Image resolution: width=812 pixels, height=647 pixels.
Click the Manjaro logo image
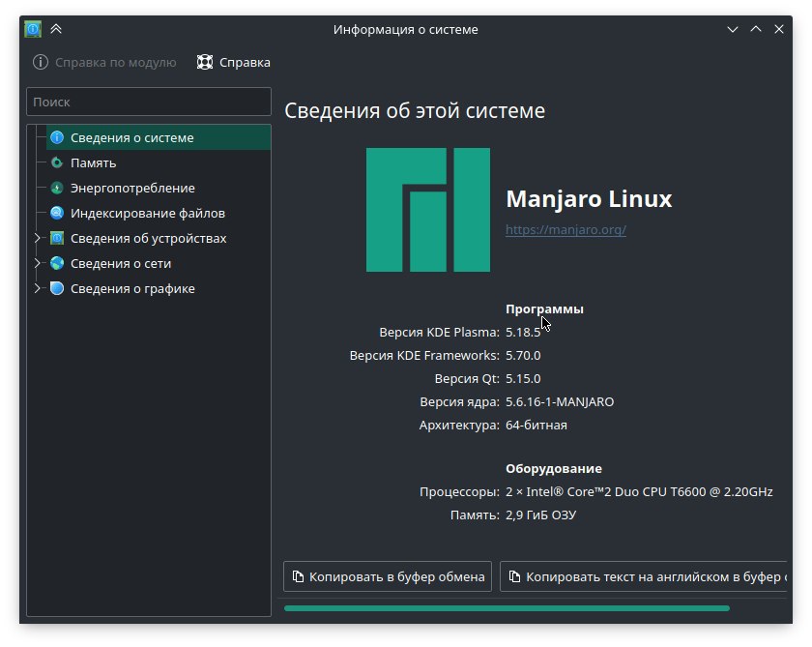[x=427, y=210]
